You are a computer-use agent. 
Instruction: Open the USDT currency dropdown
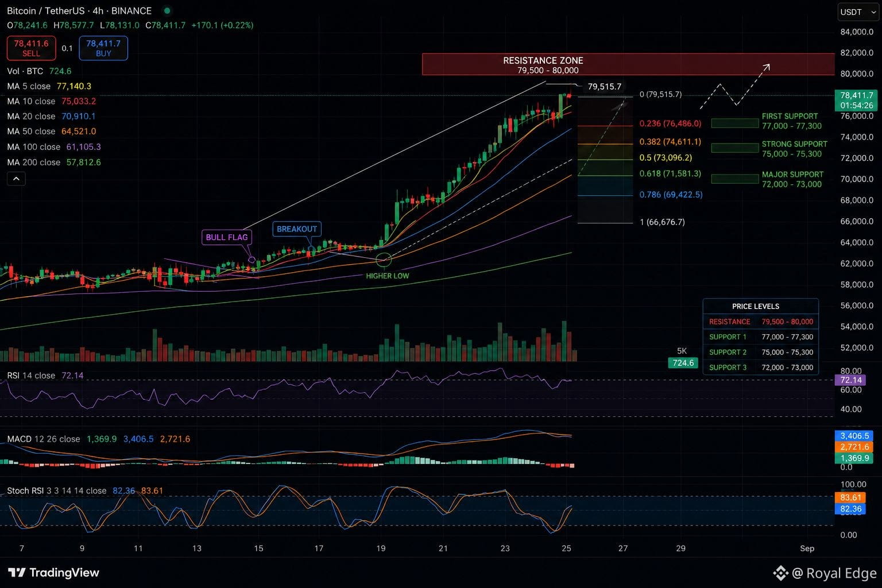858,12
